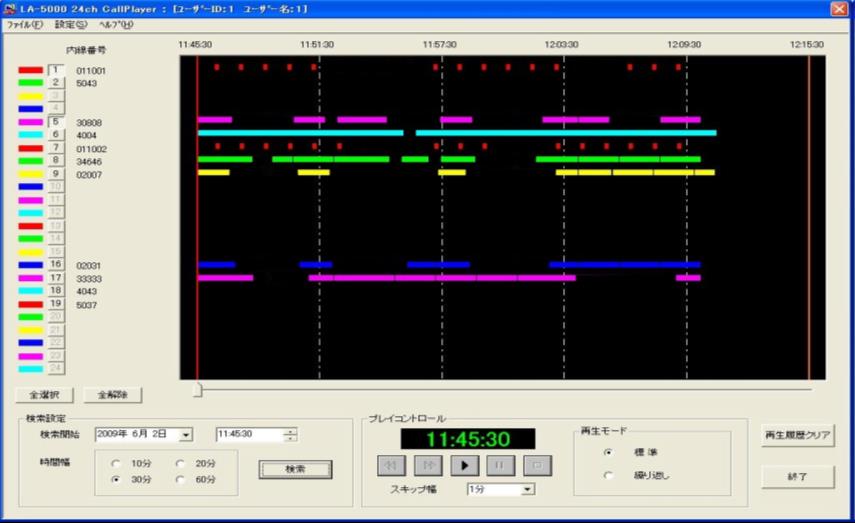The height and width of the screenshot is (523, 855).
Task: Click the 終了 exit button
Action: [798, 477]
